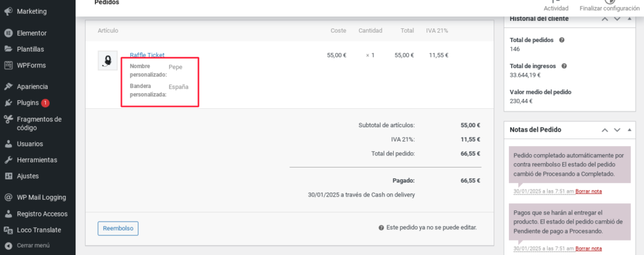Move Notas del Pedido panel down

[x=617, y=130]
